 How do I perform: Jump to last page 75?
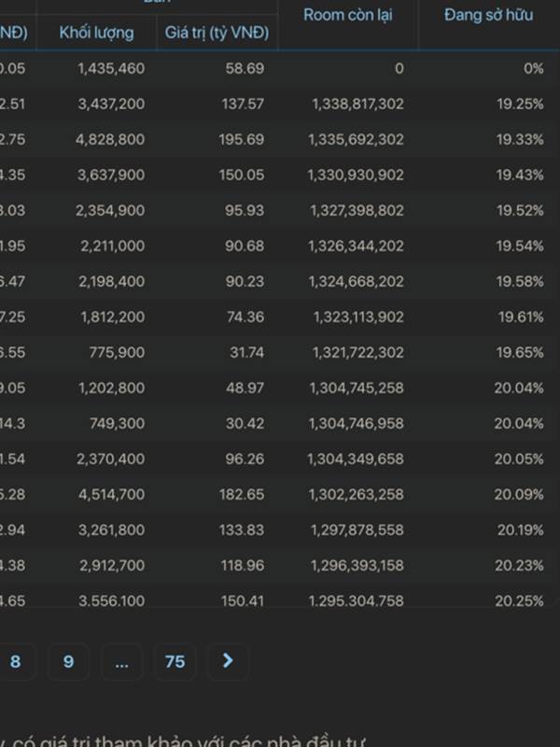175,661
